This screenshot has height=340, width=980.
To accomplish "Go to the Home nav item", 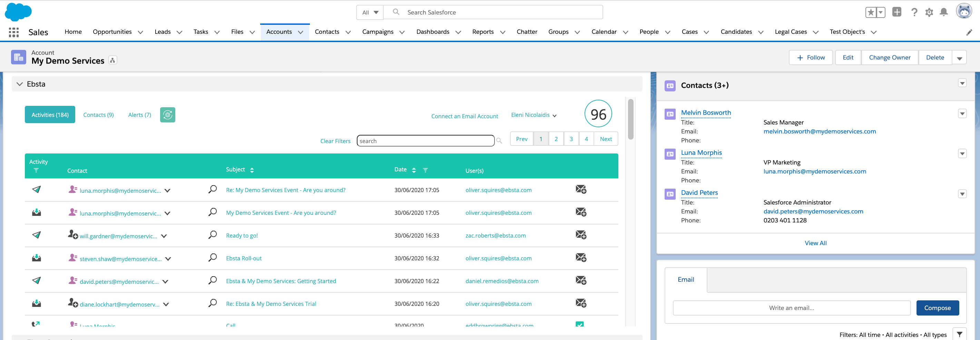I will pyautogui.click(x=73, y=32).
